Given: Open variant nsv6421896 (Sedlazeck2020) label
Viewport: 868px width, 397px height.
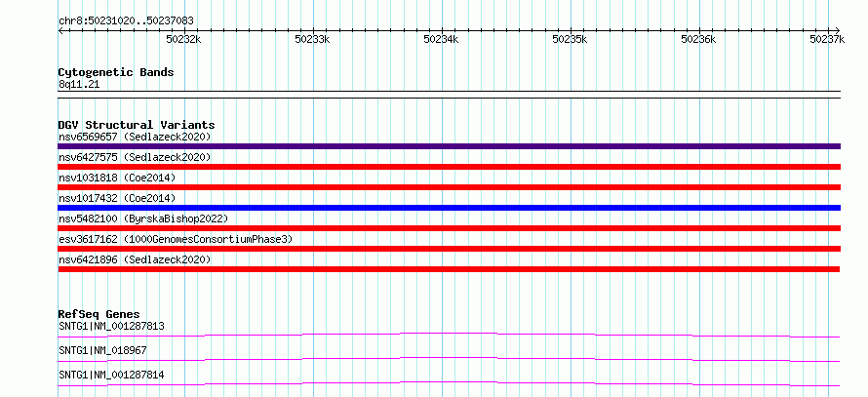Looking at the screenshot, I should (x=135, y=259).
